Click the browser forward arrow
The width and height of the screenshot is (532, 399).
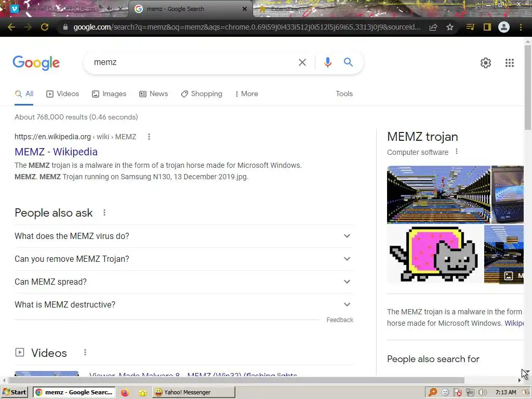(28, 27)
